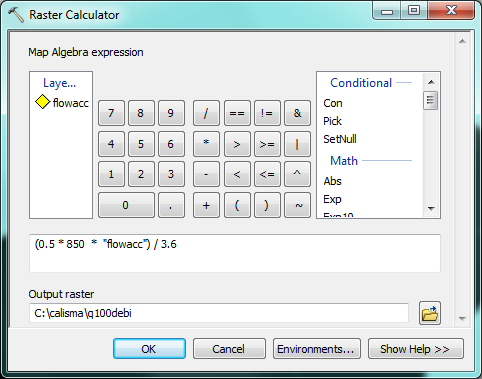Viewport: 482px width, 379px height.
Task: Choose the Con conditional function
Action: 333,103
